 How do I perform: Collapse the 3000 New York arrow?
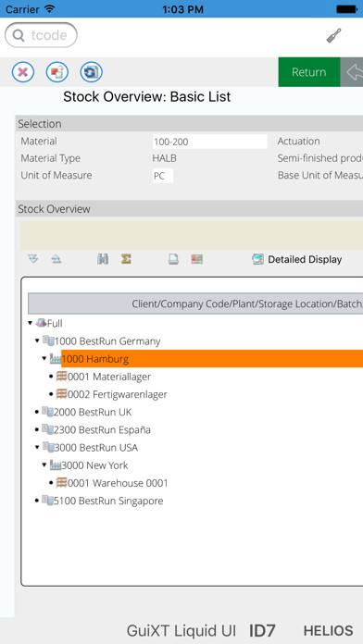click(x=44, y=465)
